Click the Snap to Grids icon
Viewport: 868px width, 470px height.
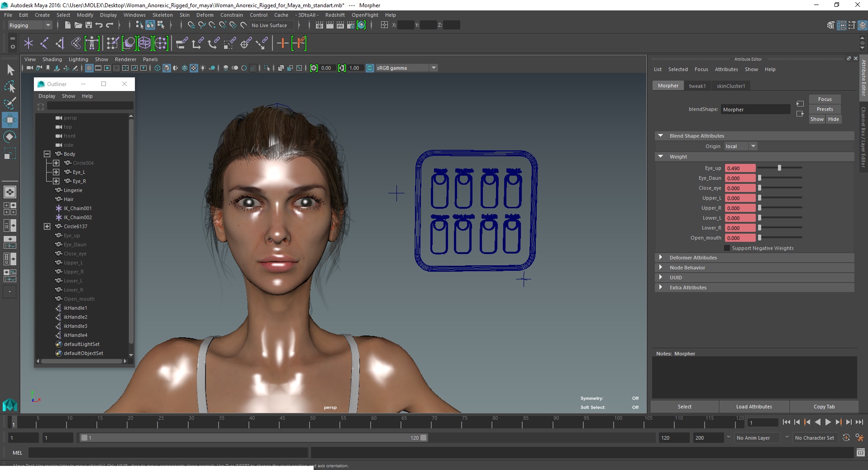pyautogui.click(x=191, y=25)
